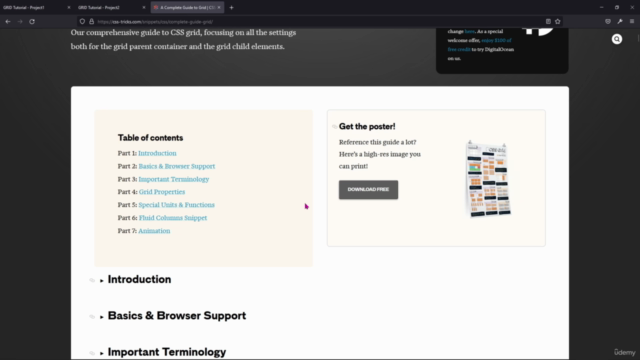The height and width of the screenshot is (360, 640).
Task: Minimize the browser window
Action: (601, 7)
